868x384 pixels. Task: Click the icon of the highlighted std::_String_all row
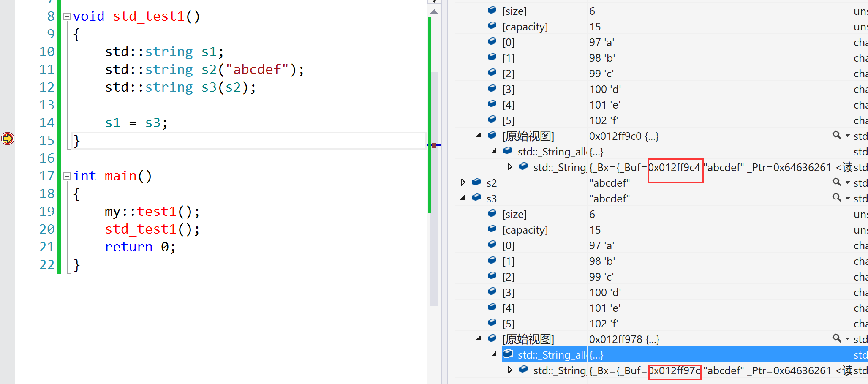coord(508,354)
